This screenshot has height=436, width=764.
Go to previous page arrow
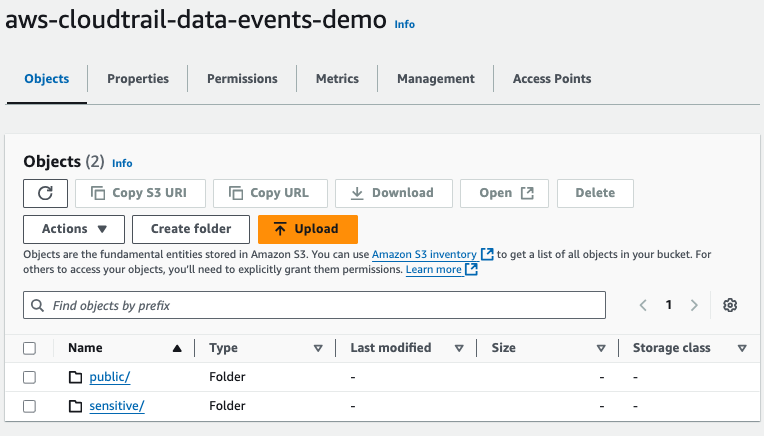[643, 305]
